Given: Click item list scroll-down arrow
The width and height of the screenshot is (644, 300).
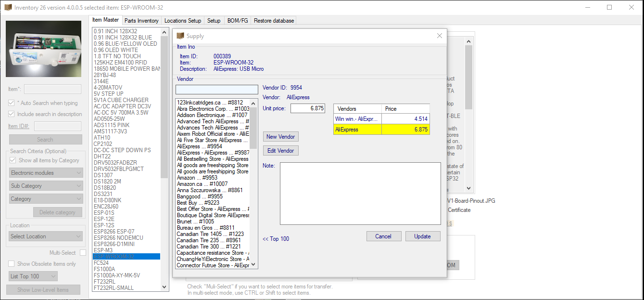Looking at the screenshot, I should [x=164, y=287].
